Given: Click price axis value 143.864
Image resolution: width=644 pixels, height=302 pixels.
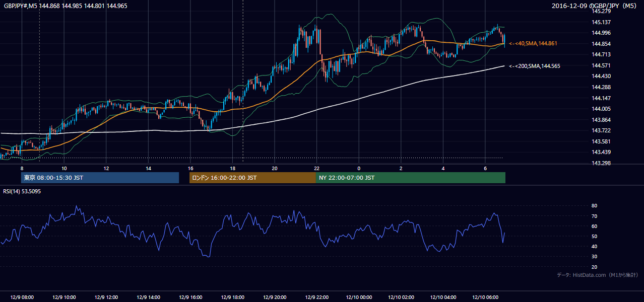Looking at the screenshot, I should pyautogui.click(x=602, y=120).
